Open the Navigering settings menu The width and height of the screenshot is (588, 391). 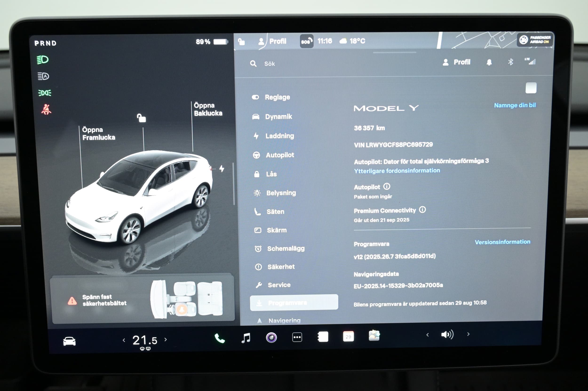coord(279,320)
